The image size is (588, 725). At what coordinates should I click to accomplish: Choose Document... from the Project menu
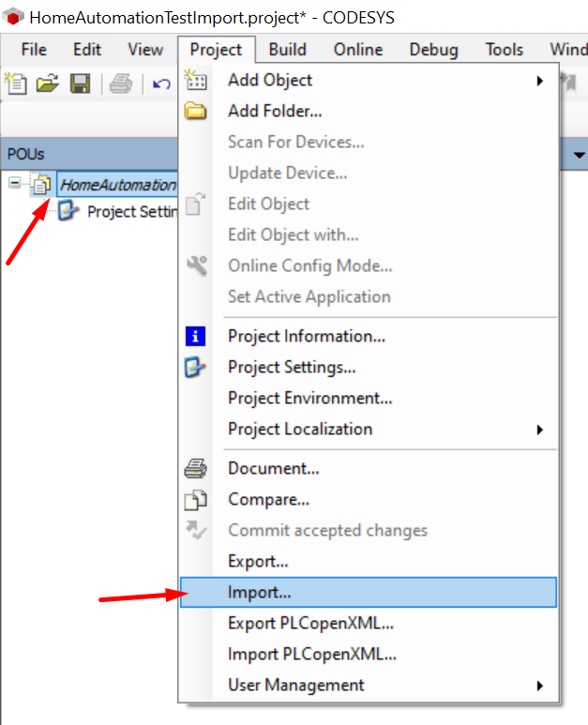click(369, 468)
